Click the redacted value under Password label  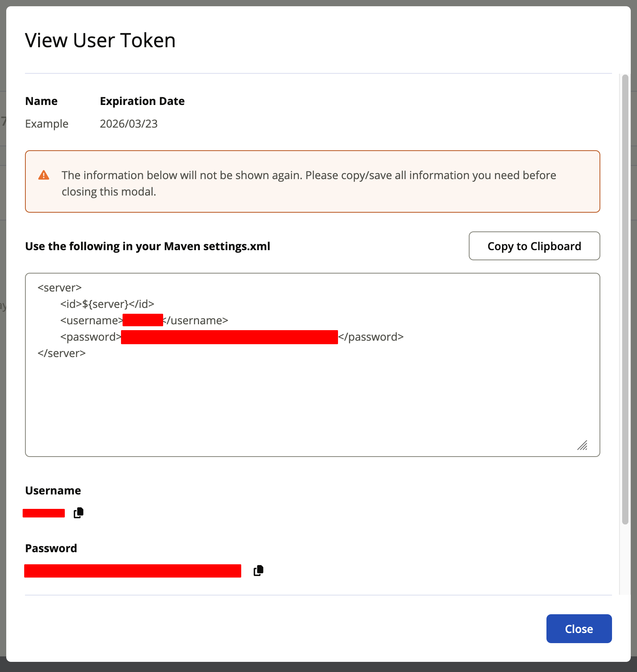tap(133, 571)
